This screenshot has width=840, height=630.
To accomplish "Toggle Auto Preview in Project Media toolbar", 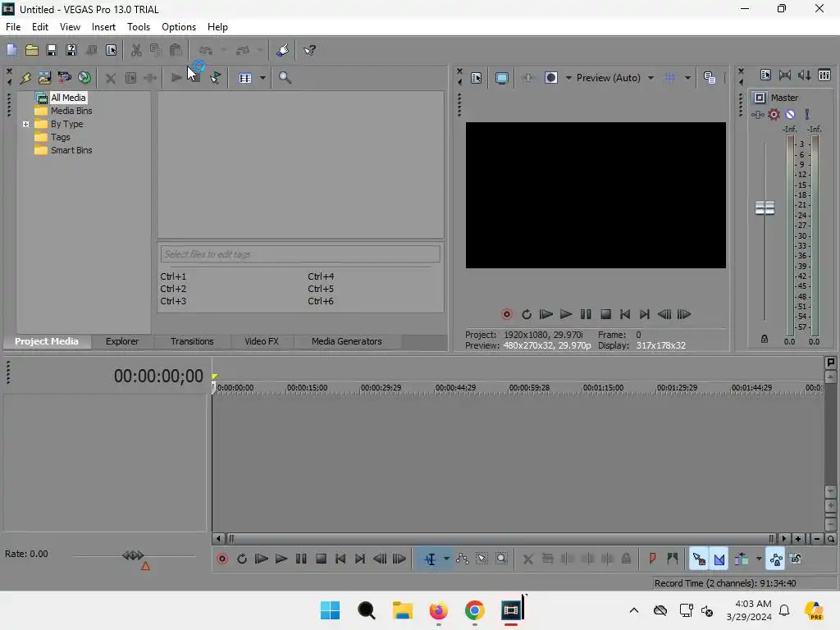I will tap(216, 78).
